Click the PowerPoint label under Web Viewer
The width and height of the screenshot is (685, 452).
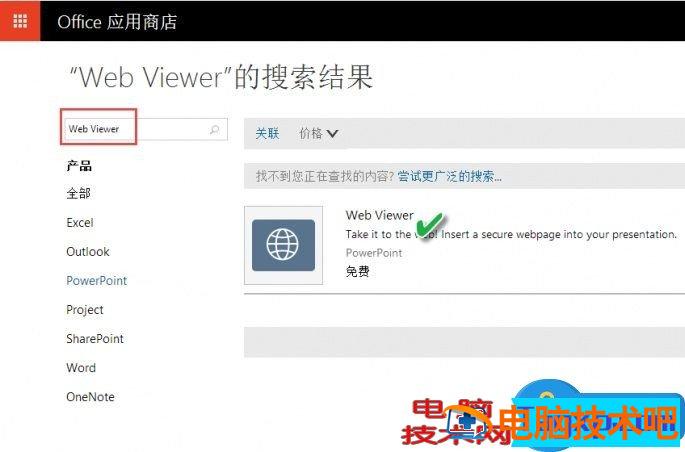[374, 253]
